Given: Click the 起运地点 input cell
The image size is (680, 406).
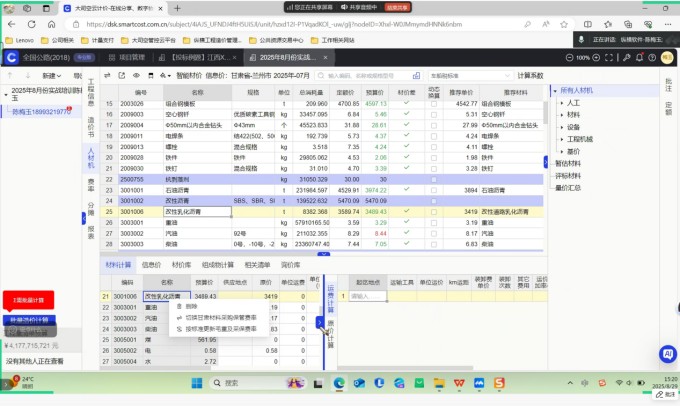Looking at the screenshot, I should 367,296.
